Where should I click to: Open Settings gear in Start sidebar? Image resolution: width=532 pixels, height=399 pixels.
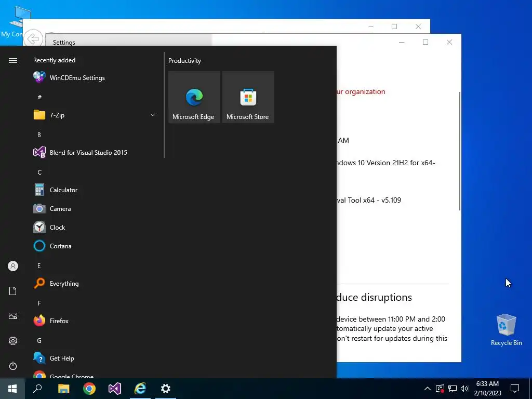point(13,341)
